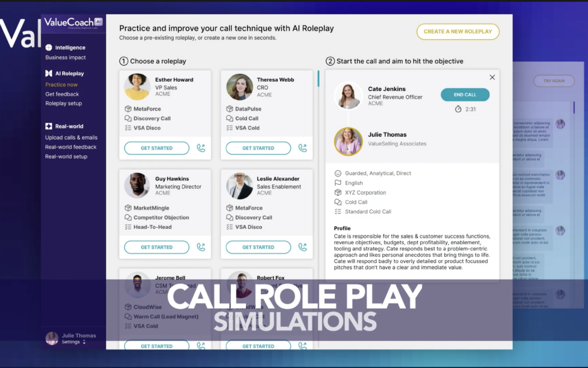End the call with Cate Jenkins
Screen dimensions: 588x368
465,95
